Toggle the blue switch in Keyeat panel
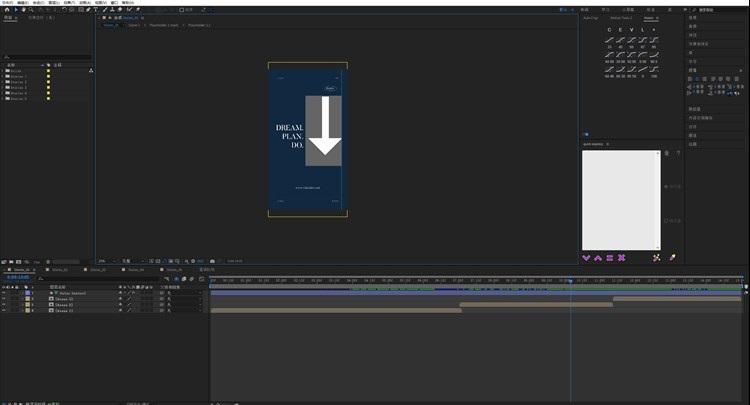 pos(586,134)
